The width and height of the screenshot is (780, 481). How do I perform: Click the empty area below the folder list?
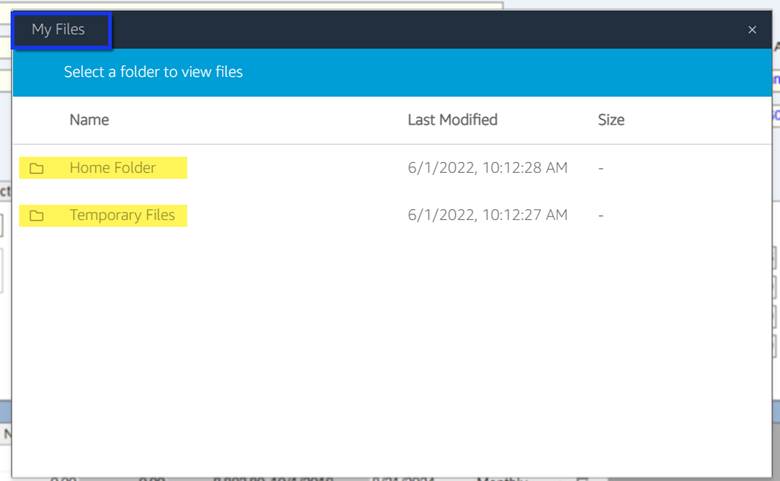coord(392,353)
